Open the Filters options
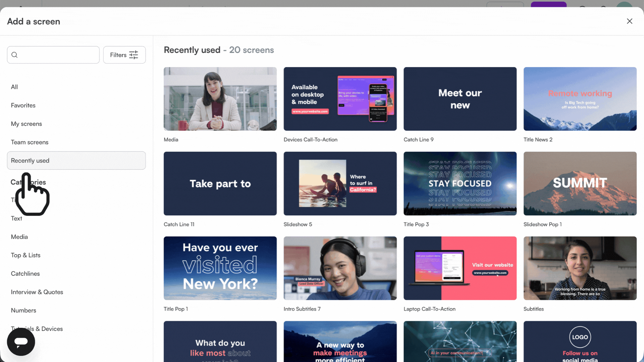Image resolution: width=644 pixels, height=362 pixels. point(124,55)
